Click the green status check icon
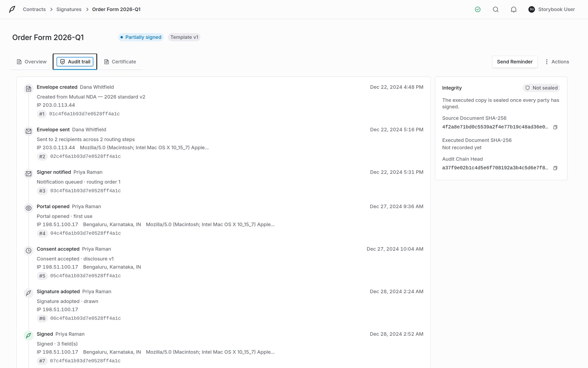Image resolution: width=588 pixels, height=368 pixels. [x=478, y=9]
